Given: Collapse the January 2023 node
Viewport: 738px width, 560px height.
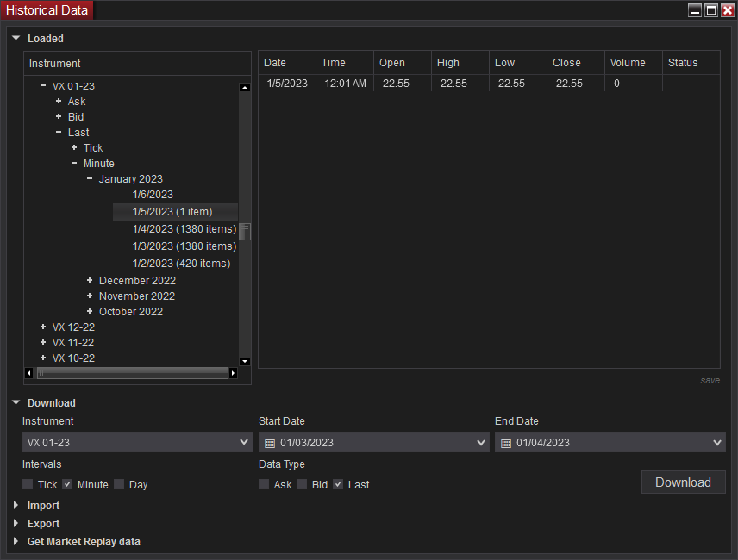Looking at the screenshot, I should (90, 178).
